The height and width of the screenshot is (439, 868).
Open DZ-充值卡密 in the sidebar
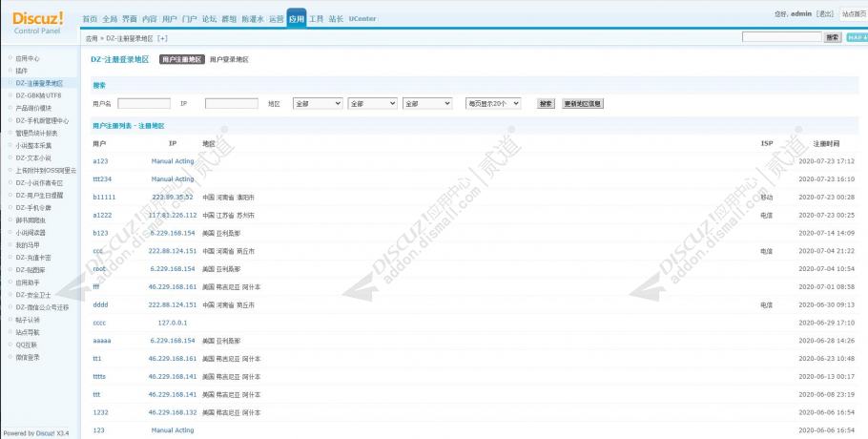32,258
